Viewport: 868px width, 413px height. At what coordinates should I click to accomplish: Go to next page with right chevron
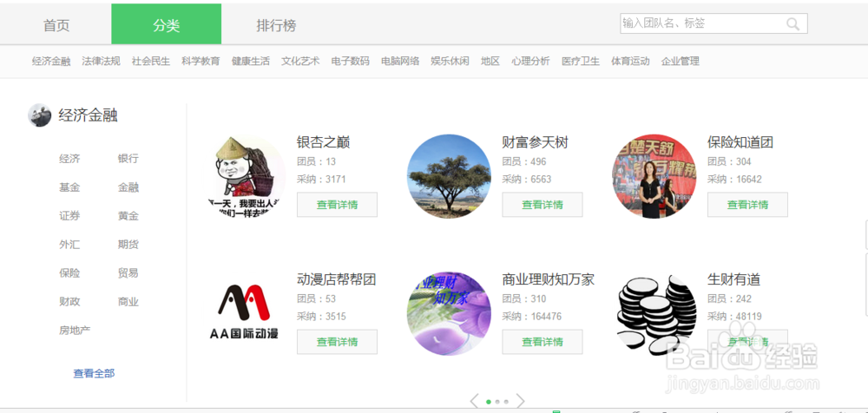coord(520,402)
